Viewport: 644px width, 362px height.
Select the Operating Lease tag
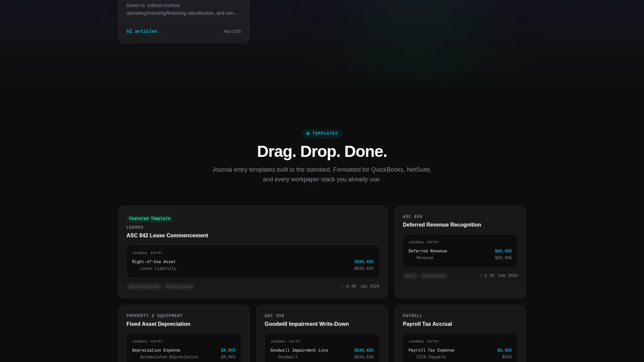[144, 287]
